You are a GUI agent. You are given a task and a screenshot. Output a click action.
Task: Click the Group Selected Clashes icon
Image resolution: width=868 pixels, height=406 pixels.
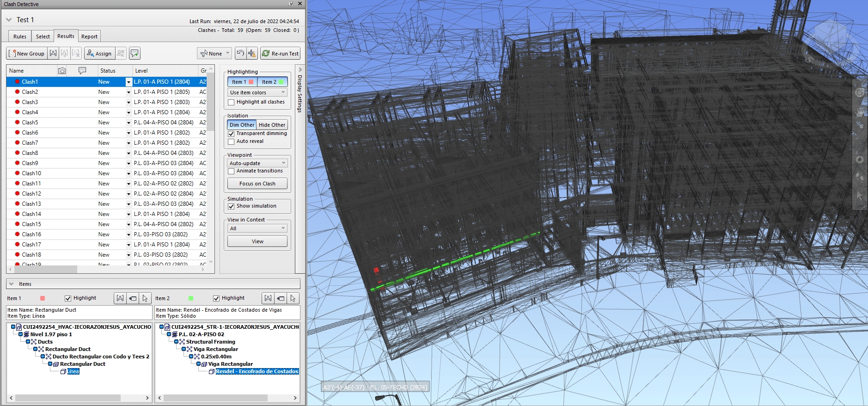tap(53, 54)
